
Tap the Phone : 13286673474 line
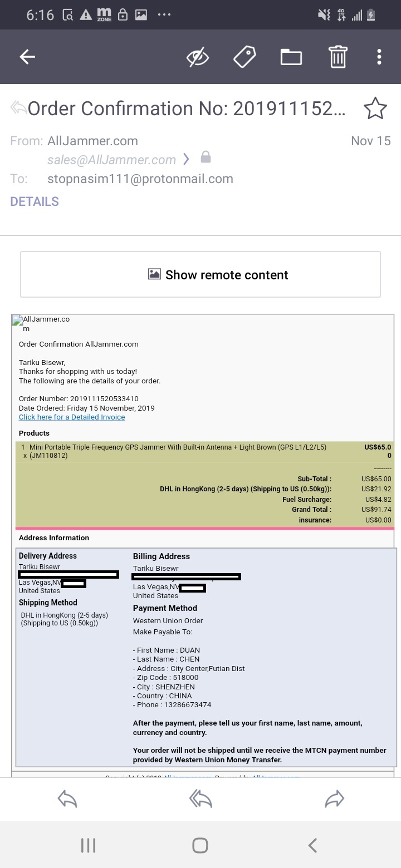(172, 705)
